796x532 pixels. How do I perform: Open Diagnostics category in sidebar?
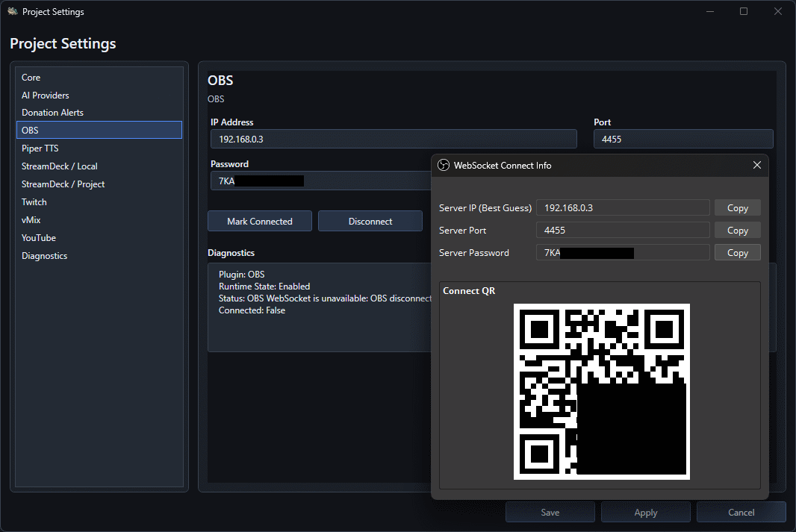[x=99, y=256]
